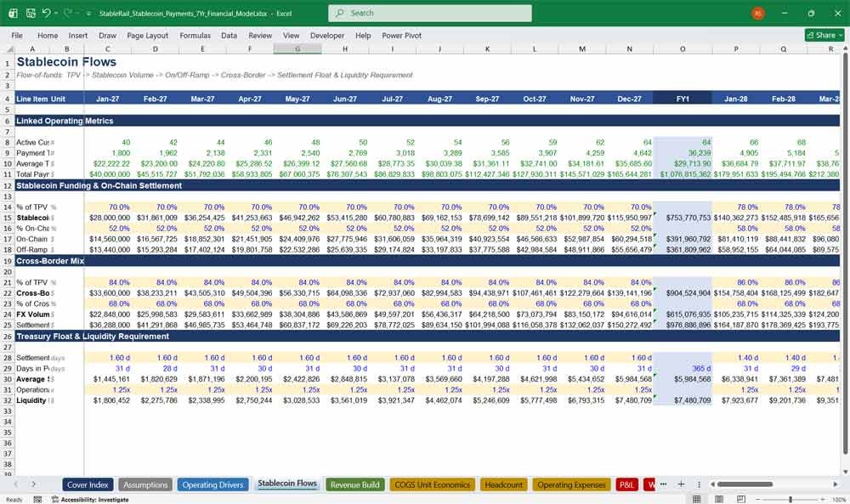Open the Undo history dropdown arrow
This screenshot has width=850, height=504.
pyautogui.click(x=56, y=14)
